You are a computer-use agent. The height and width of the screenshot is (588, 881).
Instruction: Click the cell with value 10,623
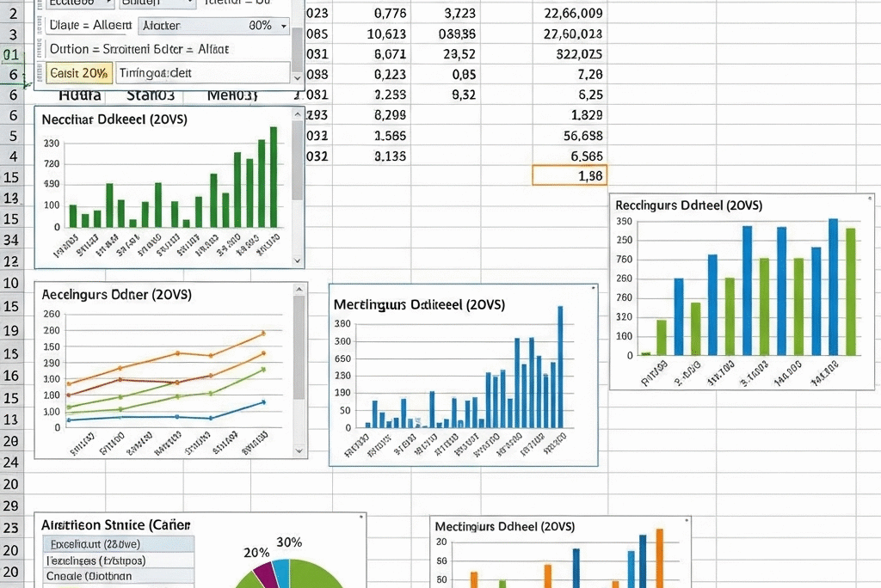(x=372, y=34)
